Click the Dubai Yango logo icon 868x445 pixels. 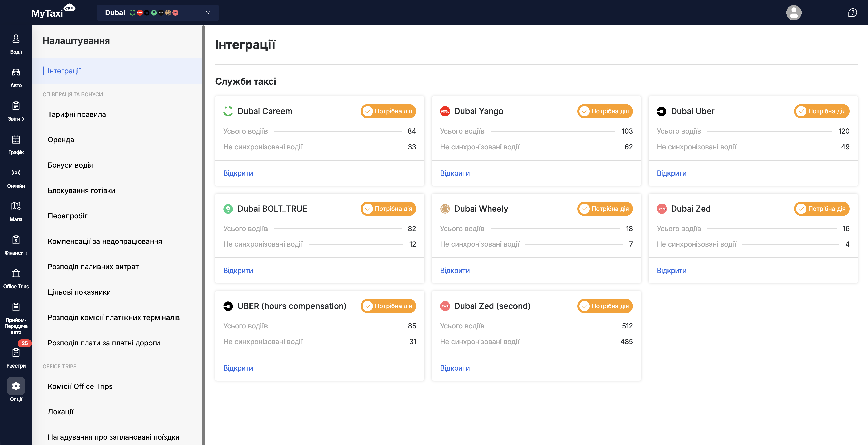[445, 111]
